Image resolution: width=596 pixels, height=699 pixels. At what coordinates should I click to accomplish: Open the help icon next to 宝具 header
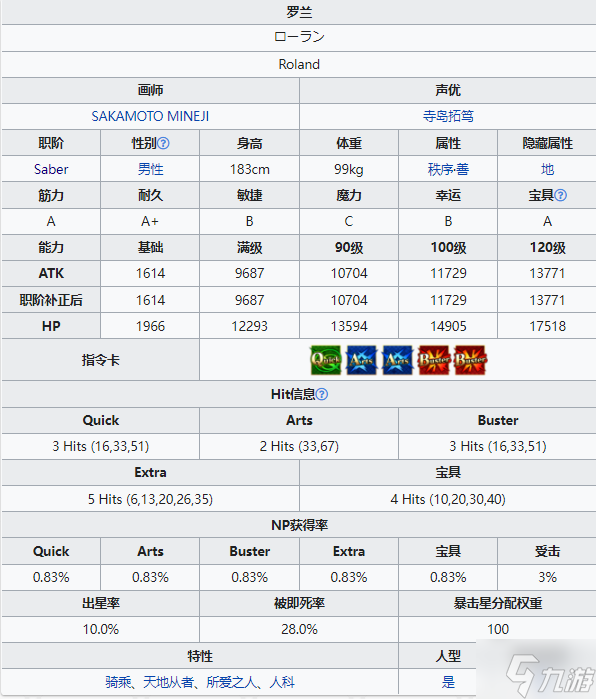561,195
